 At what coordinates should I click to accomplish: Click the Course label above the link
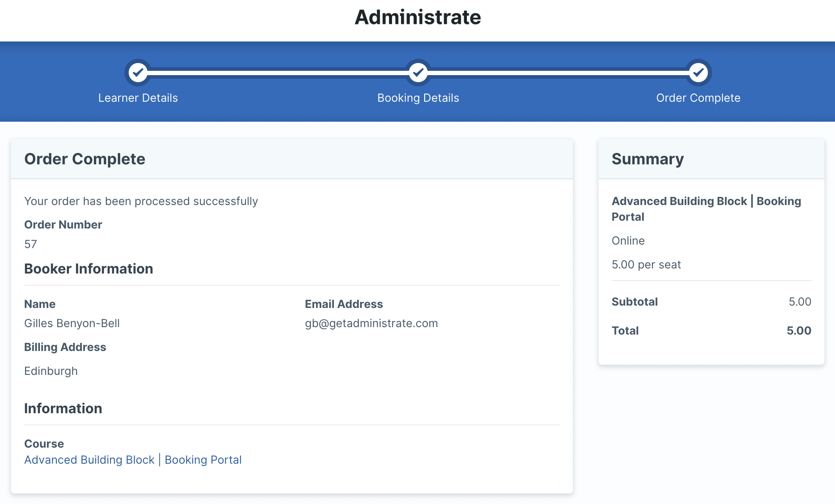pyautogui.click(x=44, y=444)
